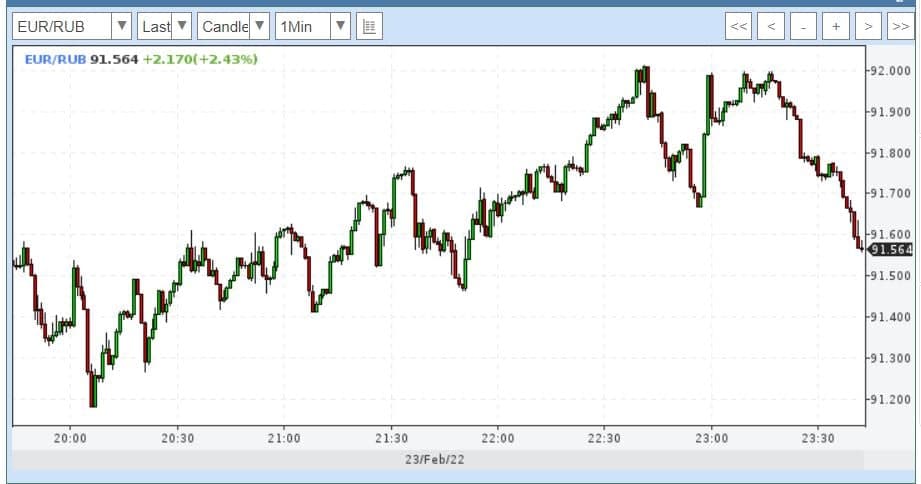
Task: Click the horizontal scrollbar below the date
Action: click(x=437, y=474)
